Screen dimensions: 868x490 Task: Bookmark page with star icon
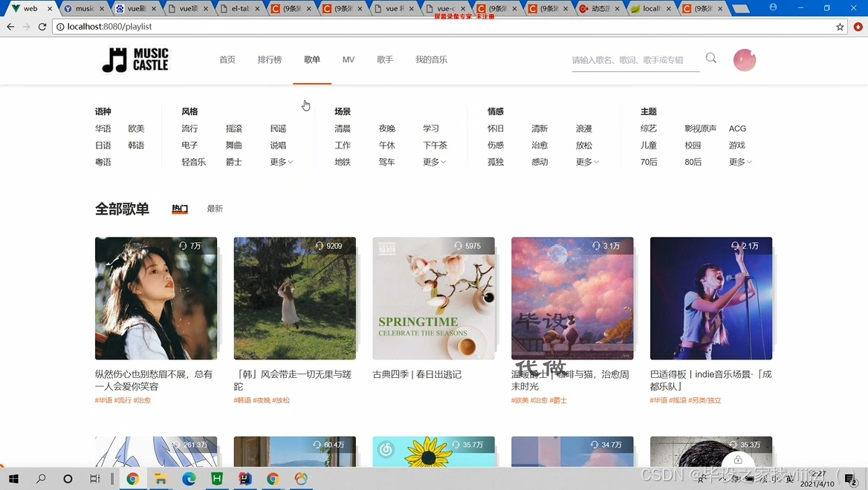click(x=840, y=27)
